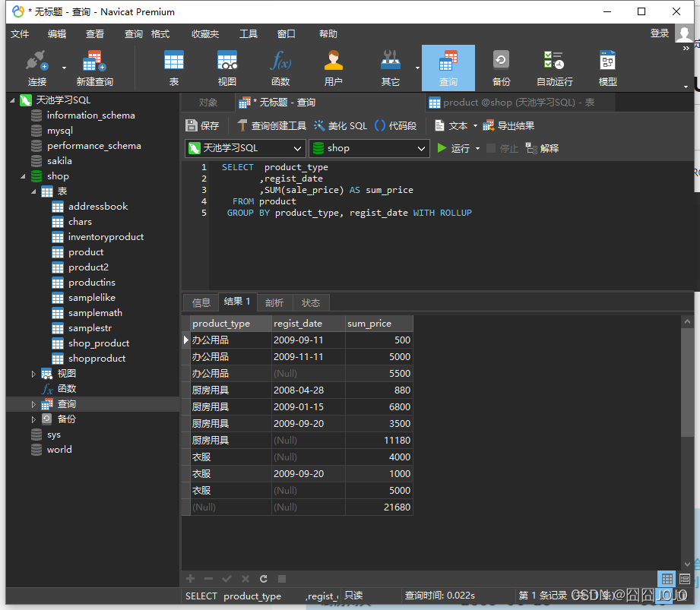
Task: Open the 查看 menu
Action: click(95, 34)
